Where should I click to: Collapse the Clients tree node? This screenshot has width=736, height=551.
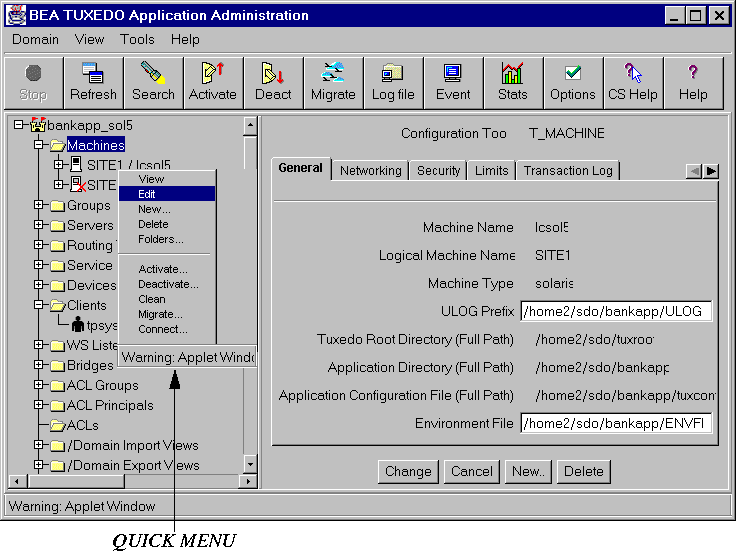(38, 305)
